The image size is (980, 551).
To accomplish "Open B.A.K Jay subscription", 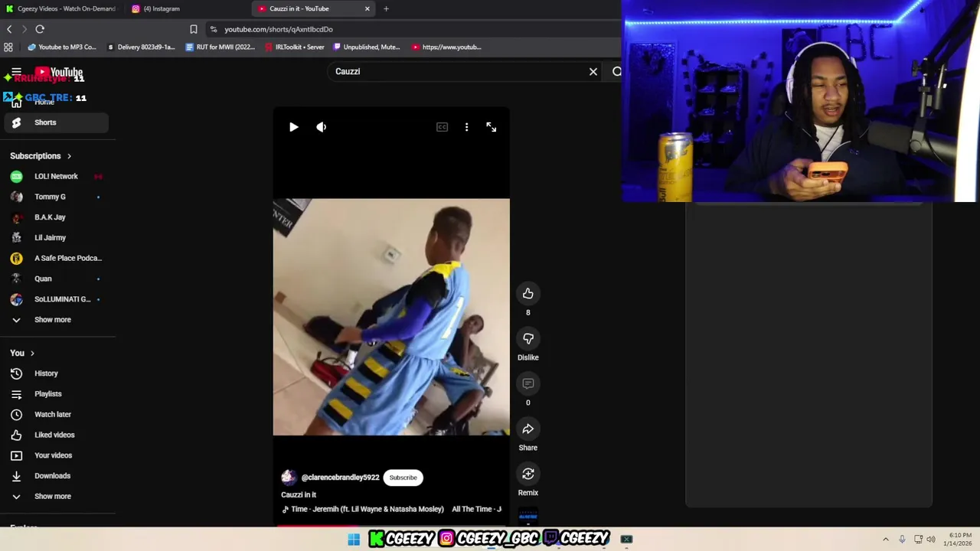I will click(56, 217).
